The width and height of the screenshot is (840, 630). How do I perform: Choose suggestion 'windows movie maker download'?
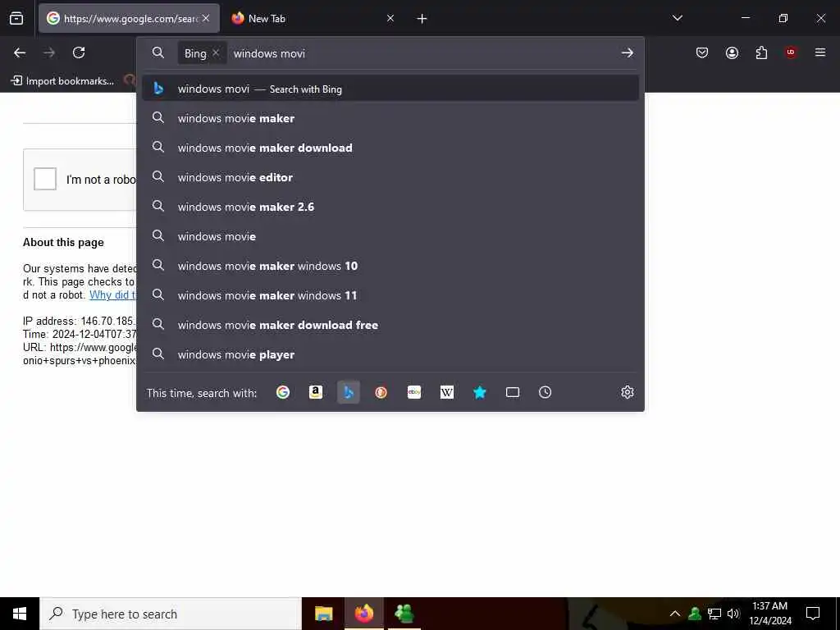(x=390, y=148)
